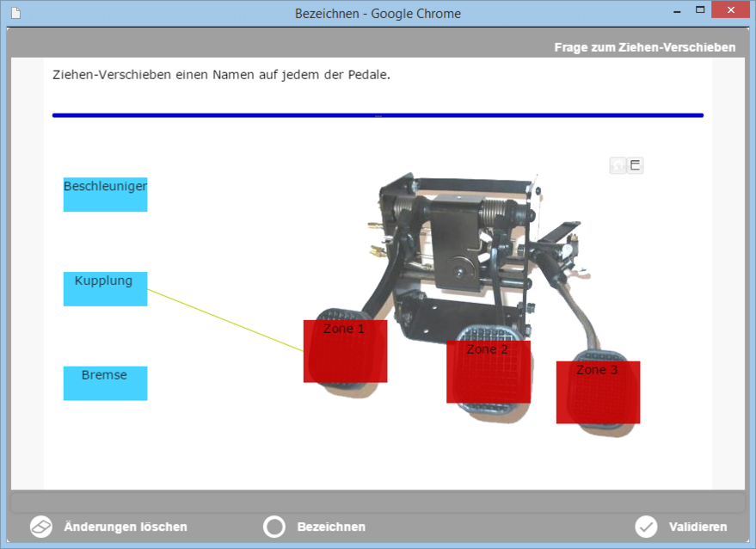Click the eraser icon beside Änderungen löschen
Screen dimensions: 756x549
[41, 527]
